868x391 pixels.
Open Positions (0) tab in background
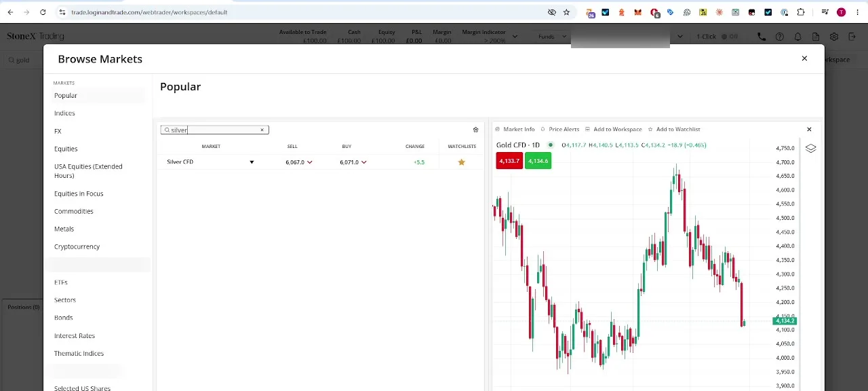23,307
